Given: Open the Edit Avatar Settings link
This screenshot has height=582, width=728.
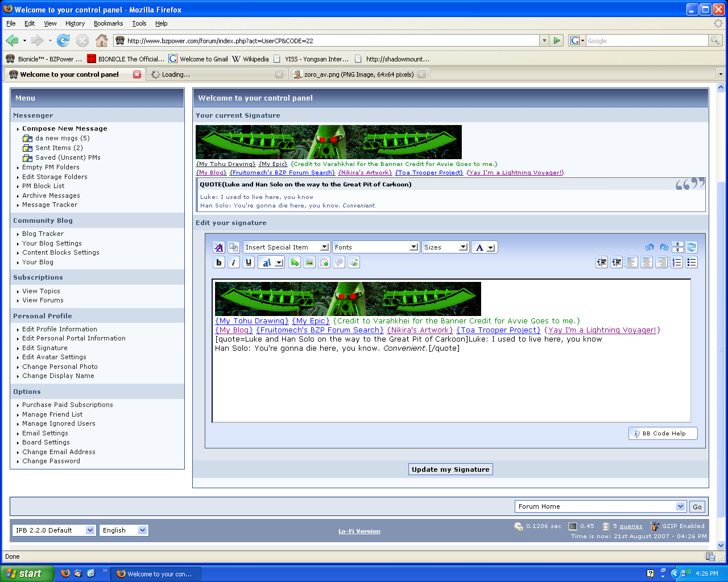Looking at the screenshot, I should pyautogui.click(x=54, y=357).
